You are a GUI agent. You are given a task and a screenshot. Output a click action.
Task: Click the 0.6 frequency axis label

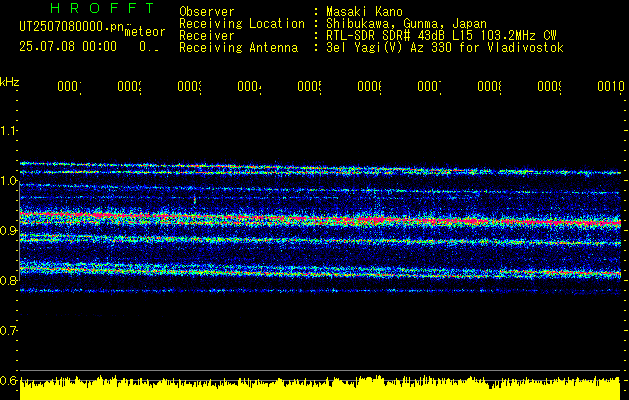click(8, 380)
